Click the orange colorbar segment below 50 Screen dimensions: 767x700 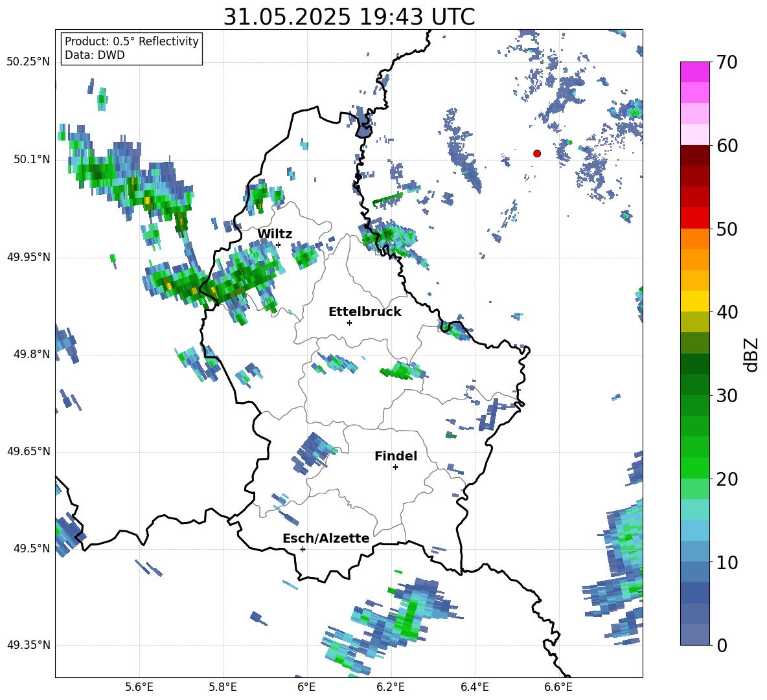694,239
